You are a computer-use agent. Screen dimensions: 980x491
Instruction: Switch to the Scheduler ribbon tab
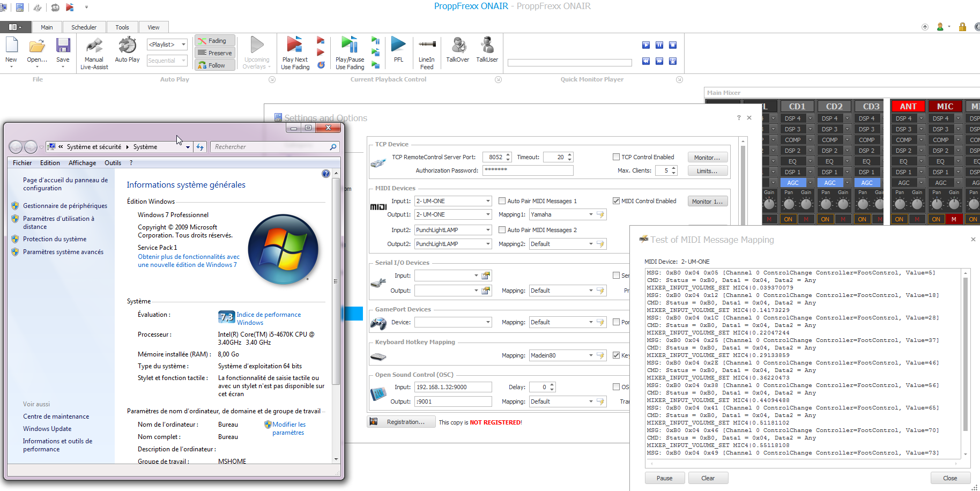(x=84, y=27)
